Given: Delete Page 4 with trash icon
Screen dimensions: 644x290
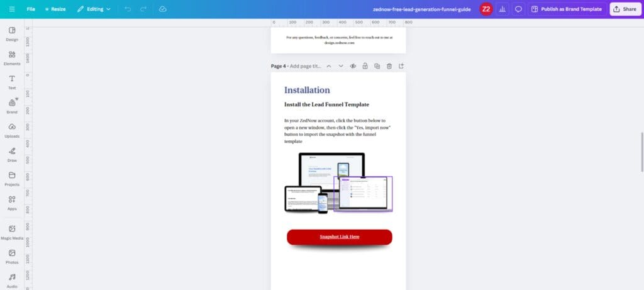Looking at the screenshot, I should [389, 66].
